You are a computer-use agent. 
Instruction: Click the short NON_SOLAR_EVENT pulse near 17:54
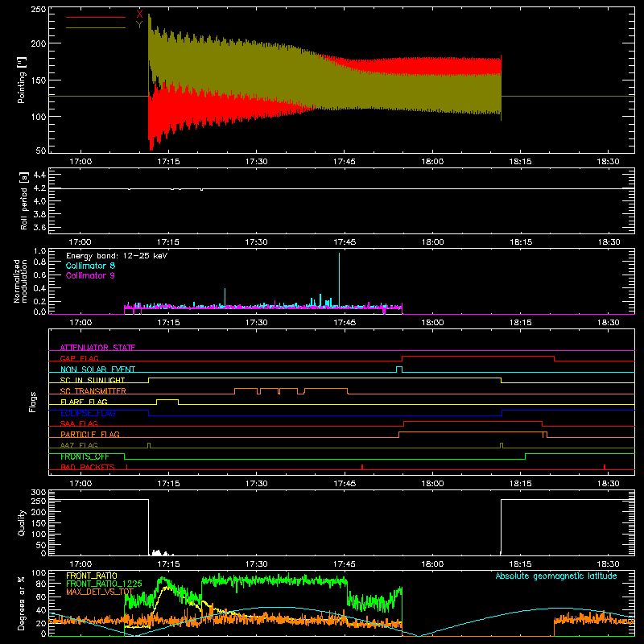tap(399, 367)
